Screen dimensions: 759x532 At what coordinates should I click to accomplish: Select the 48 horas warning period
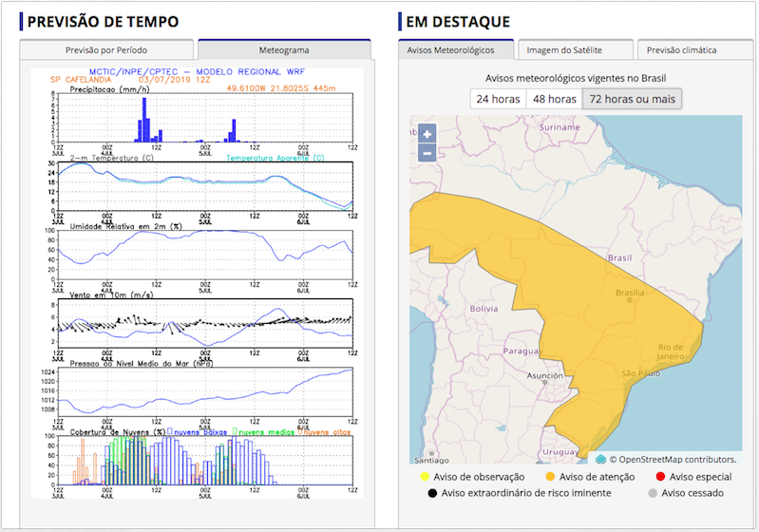pyautogui.click(x=554, y=100)
